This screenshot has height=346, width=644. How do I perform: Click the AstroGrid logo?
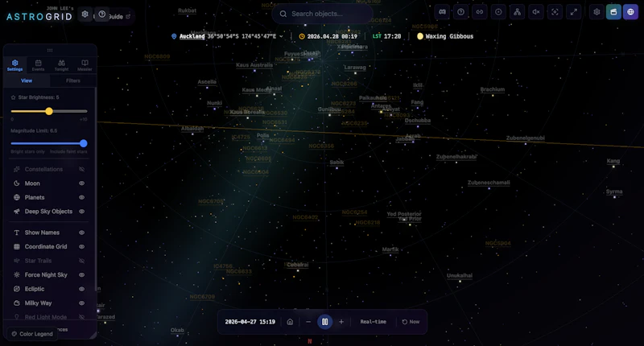click(x=39, y=14)
